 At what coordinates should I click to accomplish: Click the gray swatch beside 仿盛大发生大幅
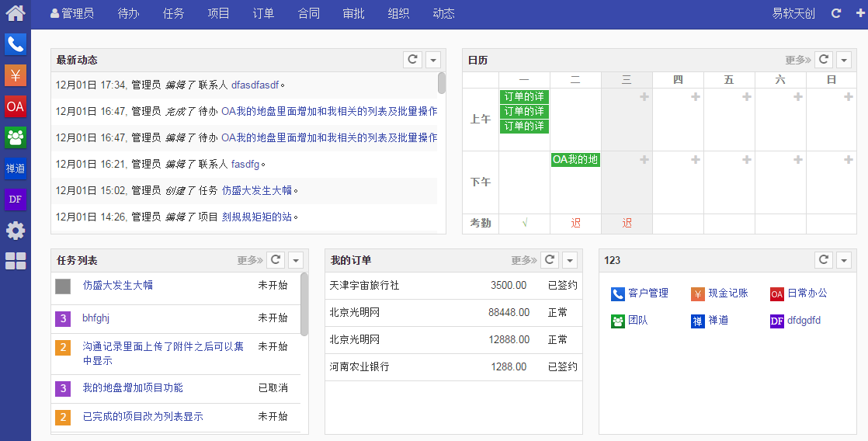point(63,286)
